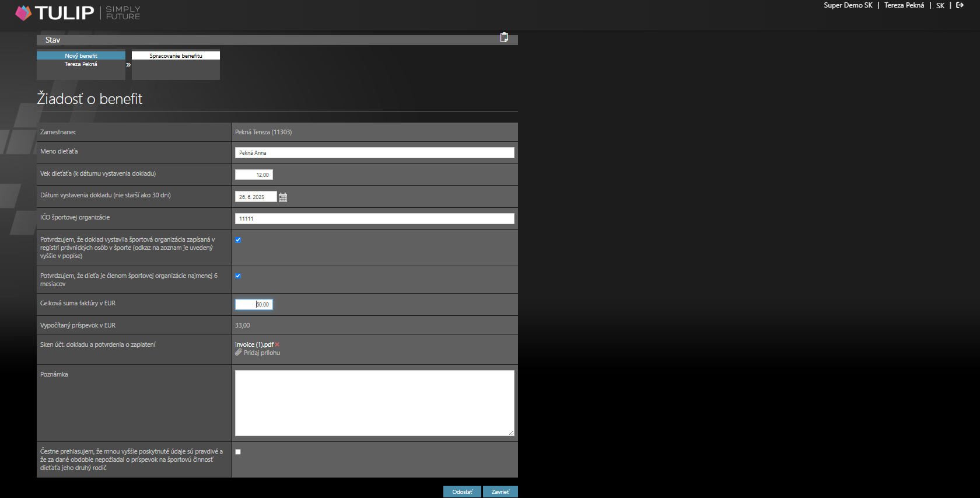
Task: Open the calendar date picker icon
Action: coord(283,197)
